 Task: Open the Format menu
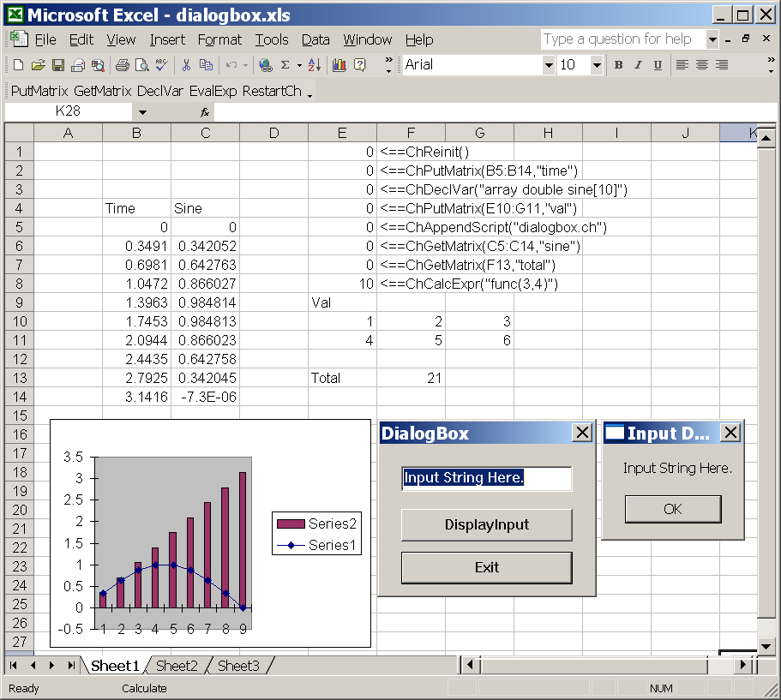219,39
